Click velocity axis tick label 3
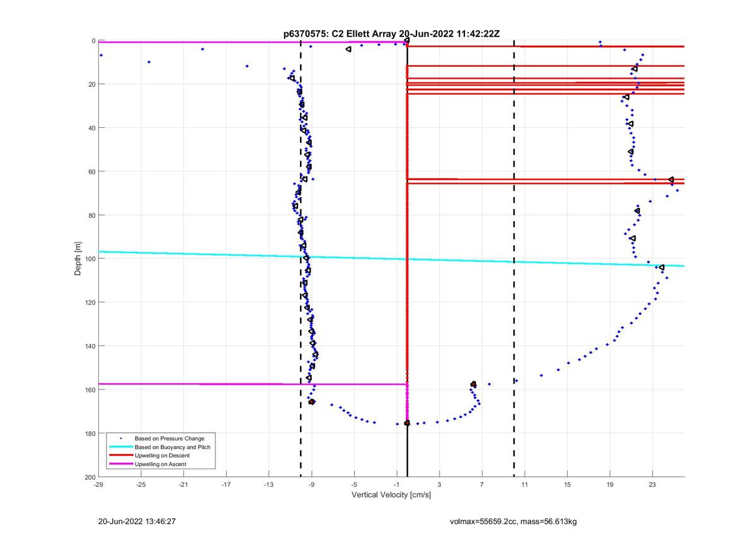Image resolution: width=756 pixels, height=536 pixels. tap(439, 484)
